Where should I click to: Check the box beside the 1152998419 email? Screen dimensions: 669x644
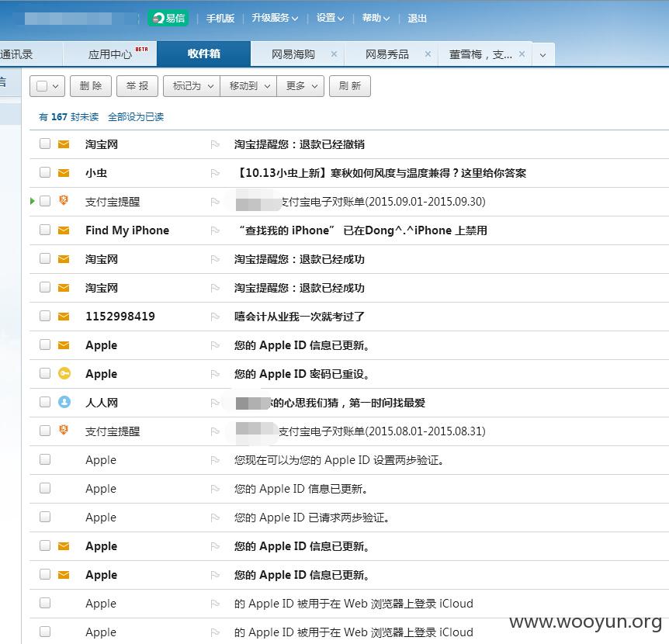pyautogui.click(x=45, y=316)
